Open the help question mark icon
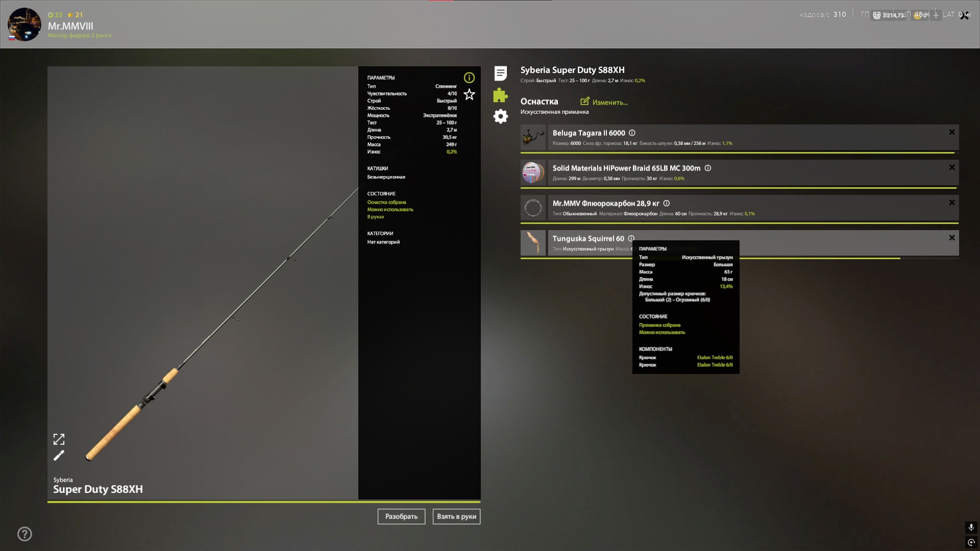980x551 pixels. click(x=24, y=534)
